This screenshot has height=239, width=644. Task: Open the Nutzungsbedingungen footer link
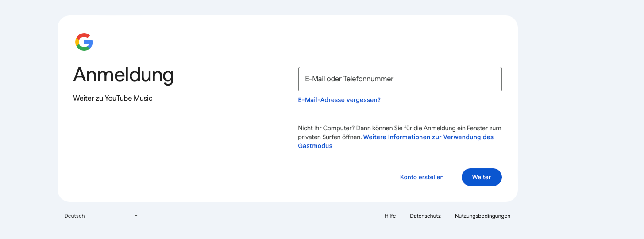pyautogui.click(x=482, y=216)
